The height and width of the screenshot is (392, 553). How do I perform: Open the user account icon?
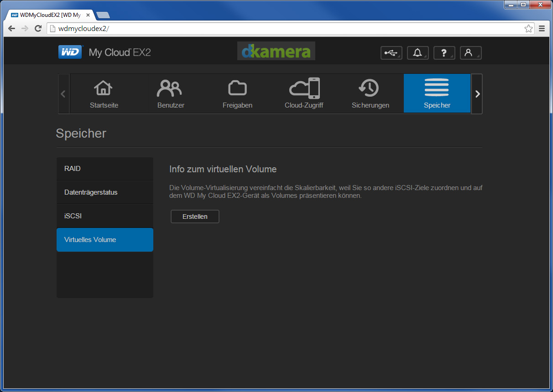(x=471, y=53)
